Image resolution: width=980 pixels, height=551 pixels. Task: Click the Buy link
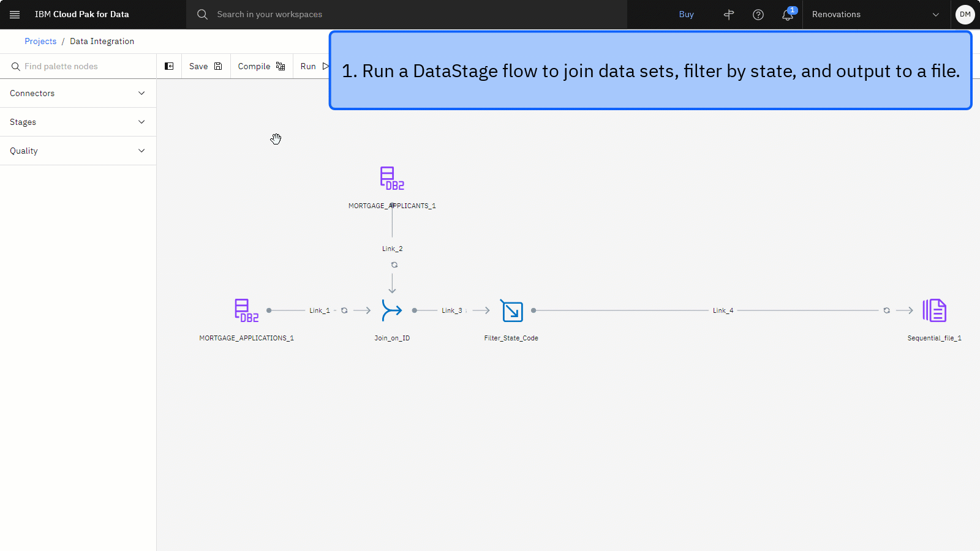click(x=686, y=14)
